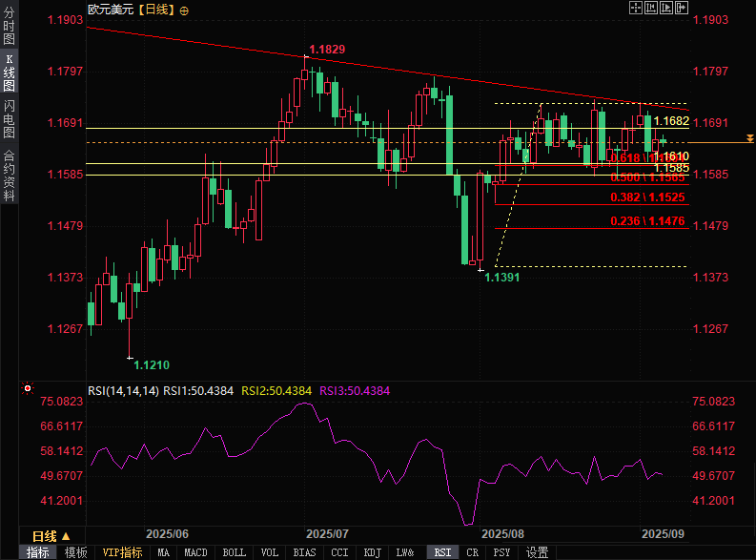Enable the MACD indicator
Viewport: 756px width, 560px height.
pos(195,552)
